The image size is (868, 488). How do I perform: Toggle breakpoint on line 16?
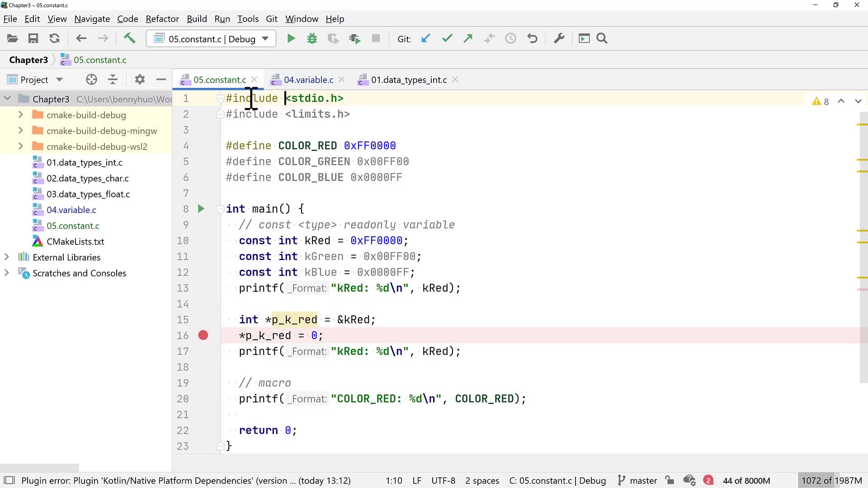click(x=203, y=335)
